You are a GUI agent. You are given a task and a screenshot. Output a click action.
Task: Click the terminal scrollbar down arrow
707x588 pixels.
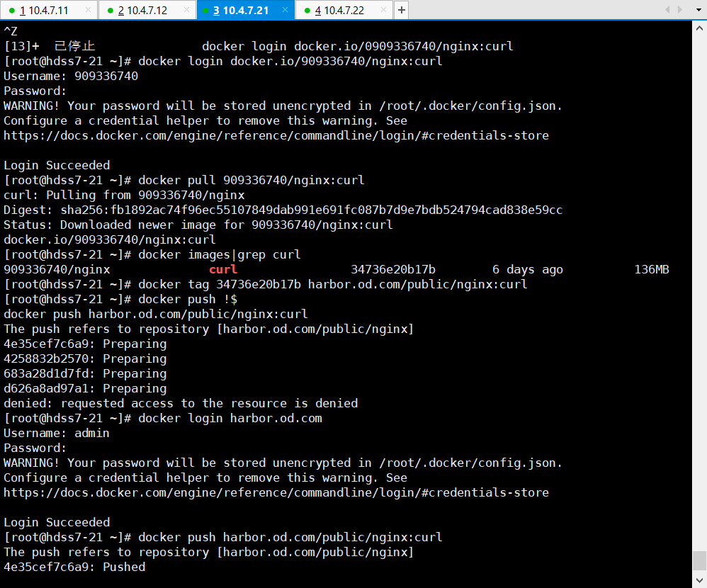pos(699,581)
